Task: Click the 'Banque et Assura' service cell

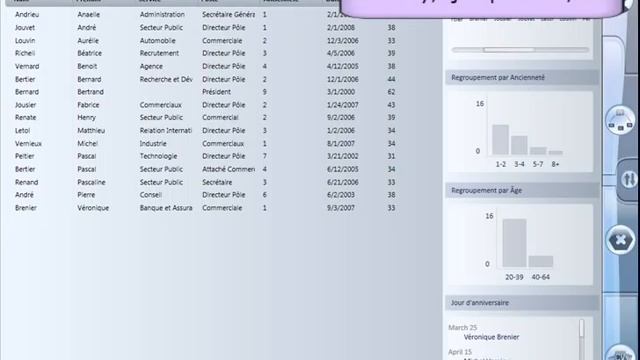Action: pos(166,208)
